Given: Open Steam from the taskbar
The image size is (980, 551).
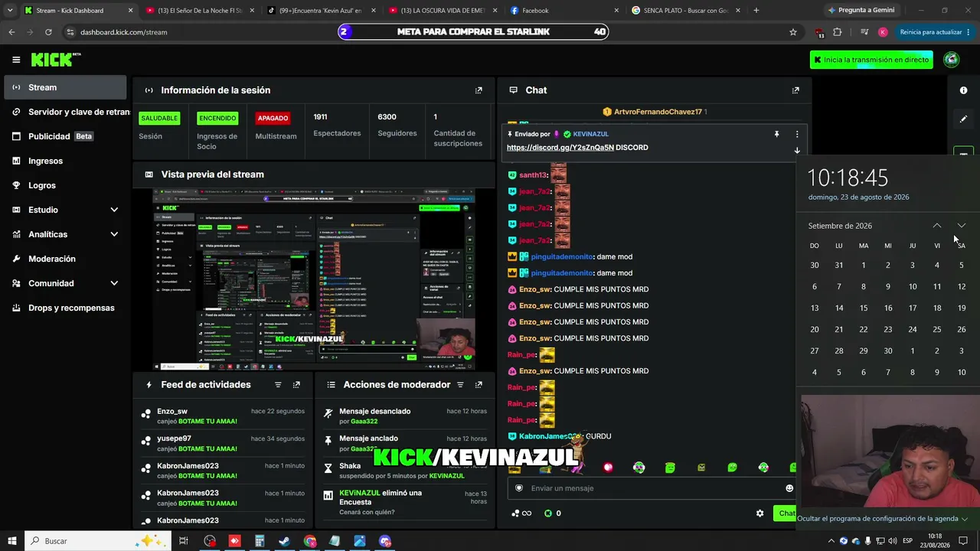Looking at the screenshot, I should coord(284,541).
